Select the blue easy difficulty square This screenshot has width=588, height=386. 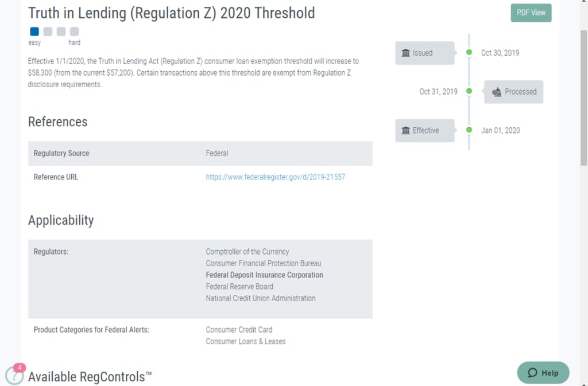[34, 32]
